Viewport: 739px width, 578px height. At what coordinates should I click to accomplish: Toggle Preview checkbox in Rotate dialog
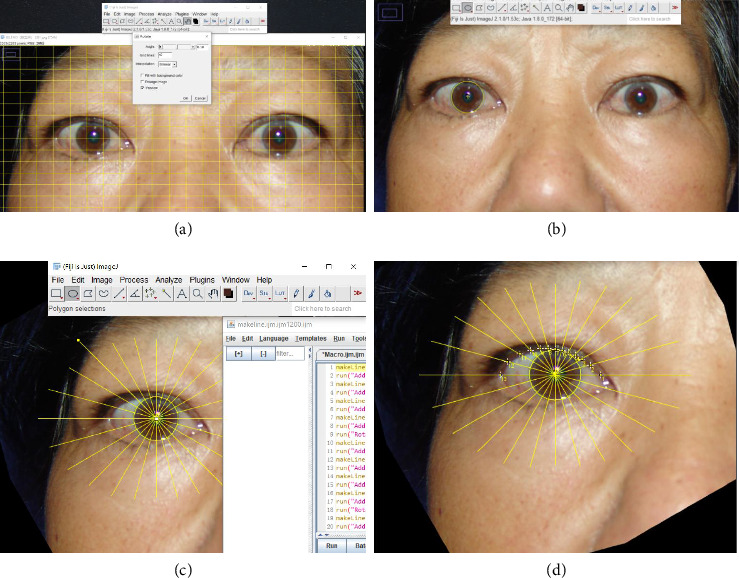pyautogui.click(x=142, y=88)
